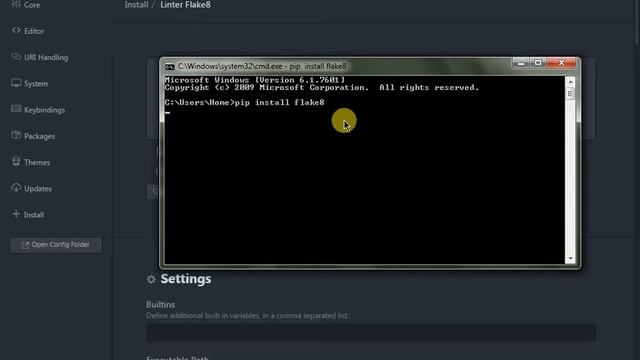640x360 pixels.
Task: Click the URI Handling link icon
Action: tap(16, 56)
